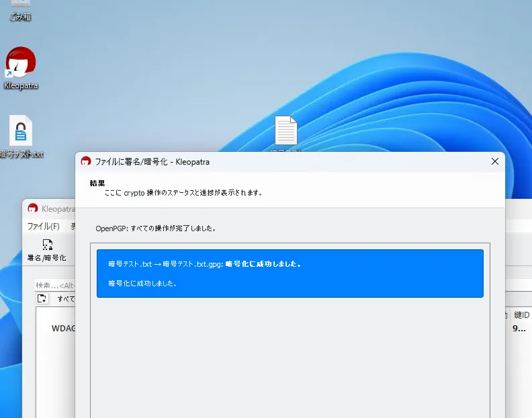Viewport: 532px width, 418px height.
Task: Select the すべて tab in Kleopatra
Action: (66, 299)
